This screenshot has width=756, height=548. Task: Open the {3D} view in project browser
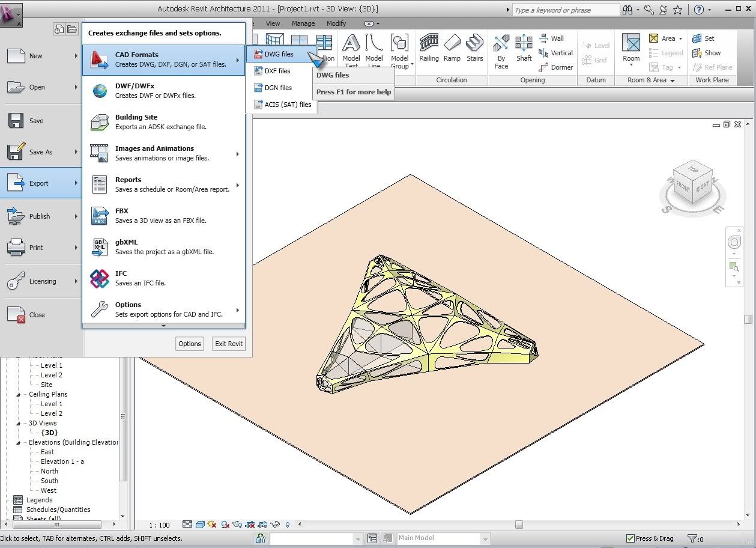click(49, 433)
